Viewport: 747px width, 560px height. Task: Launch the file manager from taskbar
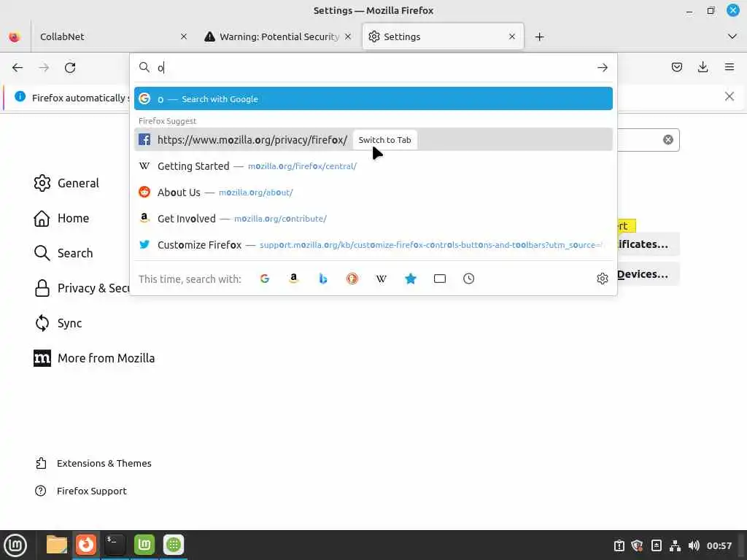[57, 545]
